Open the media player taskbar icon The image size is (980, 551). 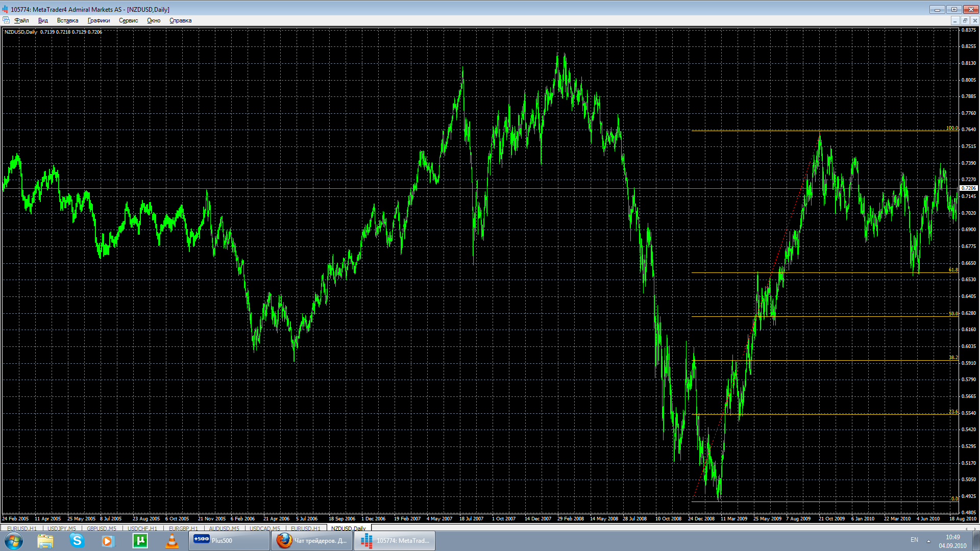(108, 541)
